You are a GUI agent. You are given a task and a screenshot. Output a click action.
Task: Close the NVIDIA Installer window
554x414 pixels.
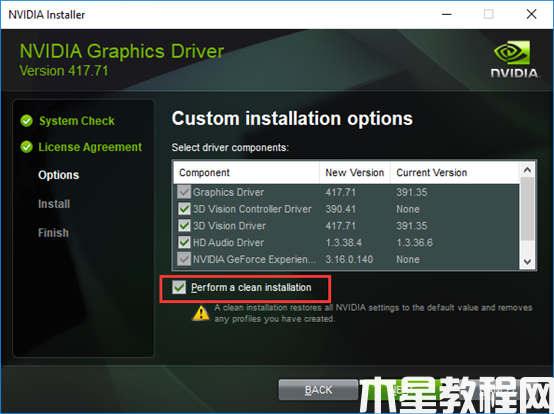531,14
